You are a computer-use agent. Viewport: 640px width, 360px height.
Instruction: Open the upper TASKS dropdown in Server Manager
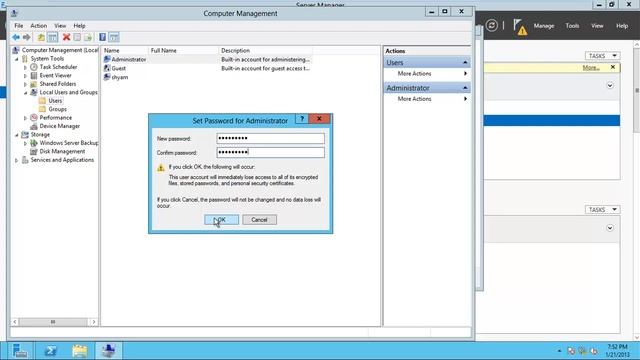pyautogui.click(x=602, y=56)
